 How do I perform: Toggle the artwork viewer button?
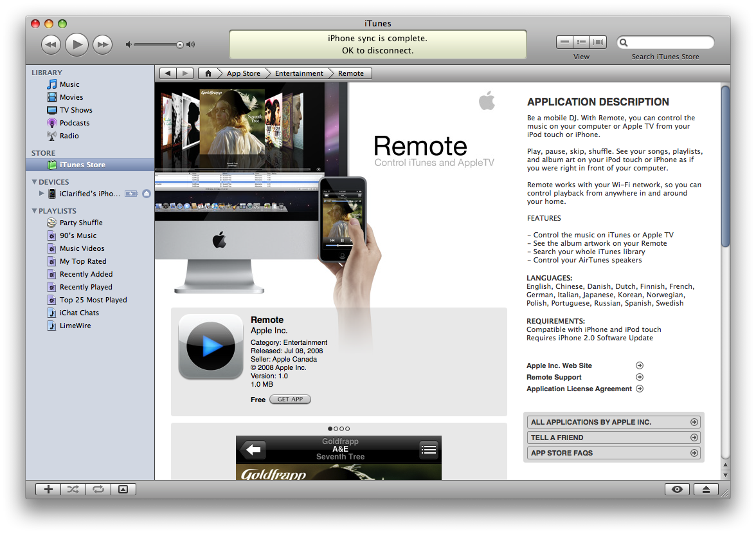coord(123,490)
